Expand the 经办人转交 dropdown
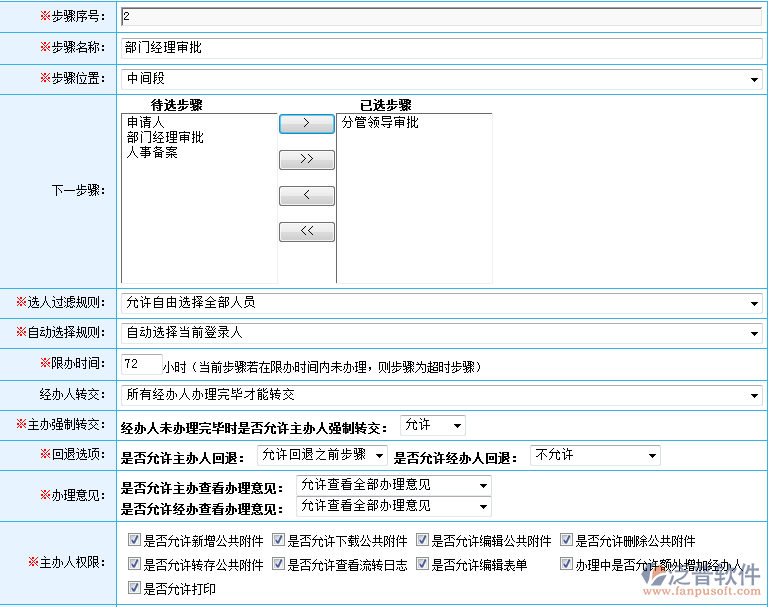Screen dimensions: 771x607 click(440, 396)
